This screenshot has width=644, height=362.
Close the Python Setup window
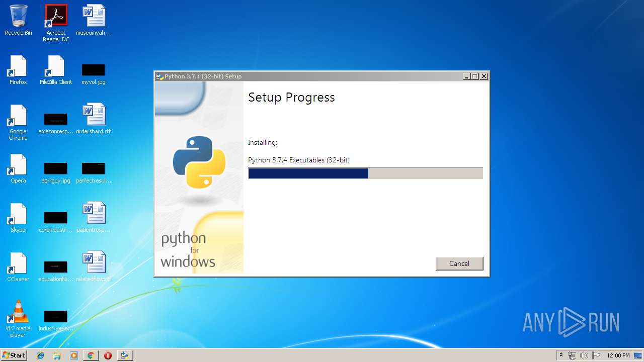click(484, 76)
